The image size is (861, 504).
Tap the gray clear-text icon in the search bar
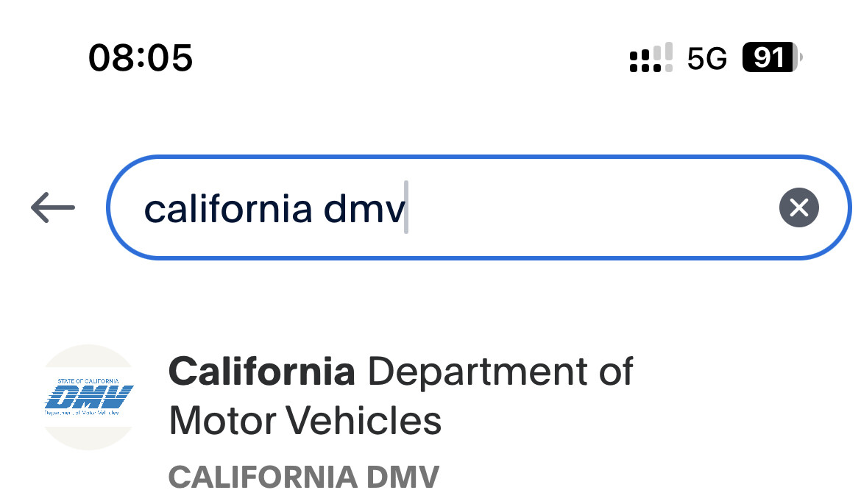(798, 207)
